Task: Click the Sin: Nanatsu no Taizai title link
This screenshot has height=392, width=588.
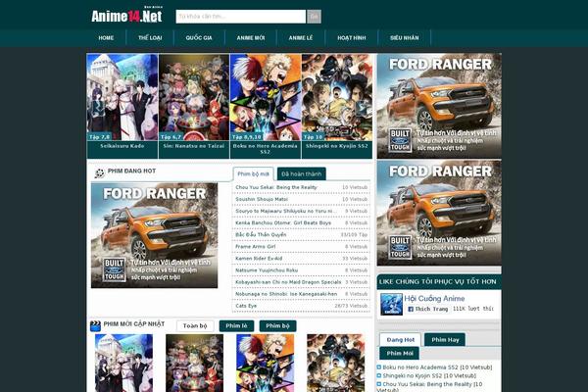Action: coord(194,146)
